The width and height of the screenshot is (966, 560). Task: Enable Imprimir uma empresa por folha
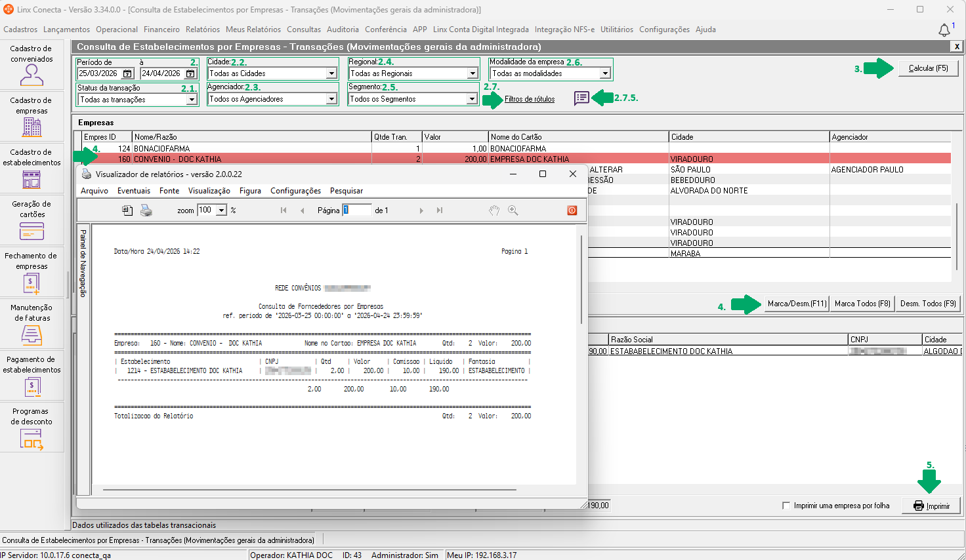pyautogui.click(x=786, y=506)
